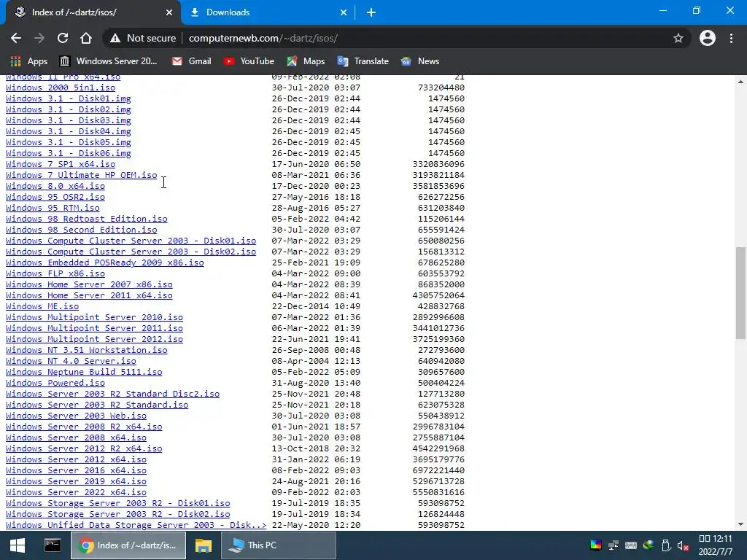Viewport: 747px width, 560px height.
Task: Download Windows Storage Server 2003 R2 Disk02.iso
Action: tap(117, 515)
